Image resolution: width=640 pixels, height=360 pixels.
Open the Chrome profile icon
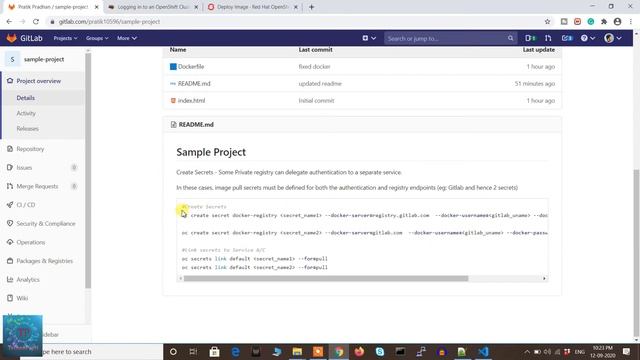coord(618,22)
